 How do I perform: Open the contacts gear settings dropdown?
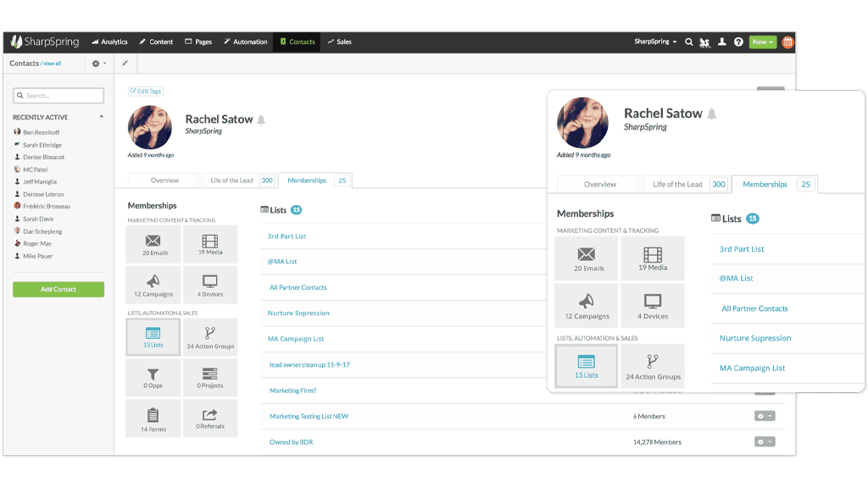99,63
